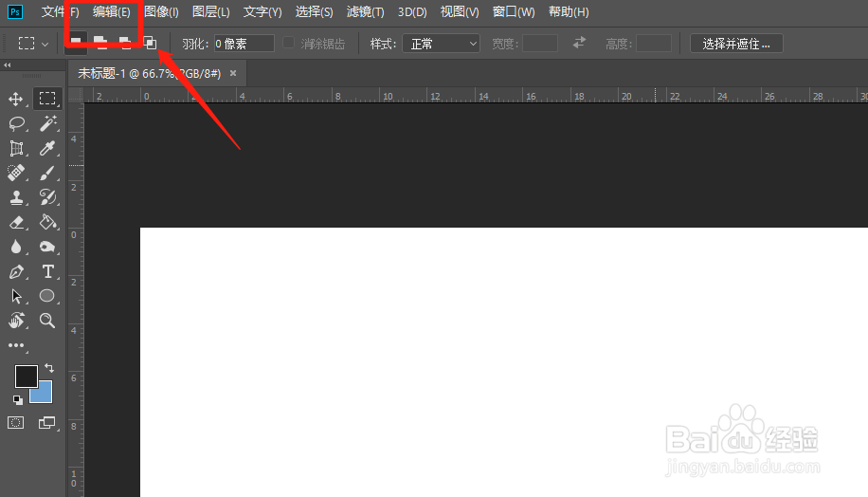The image size is (868, 497).
Task: Open the 选择 menu
Action: coord(314,11)
